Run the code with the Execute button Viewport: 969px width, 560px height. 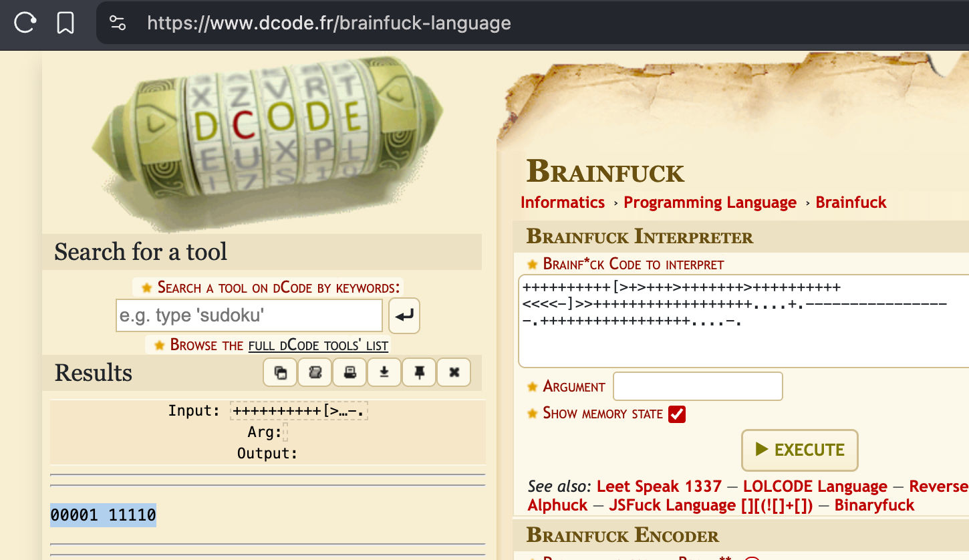799,450
